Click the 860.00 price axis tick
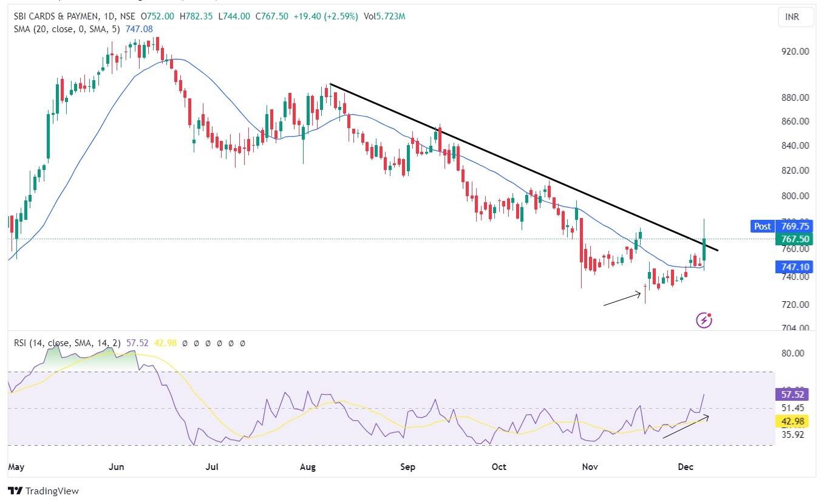This screenshot has width=824, height=504. (796, 121)
